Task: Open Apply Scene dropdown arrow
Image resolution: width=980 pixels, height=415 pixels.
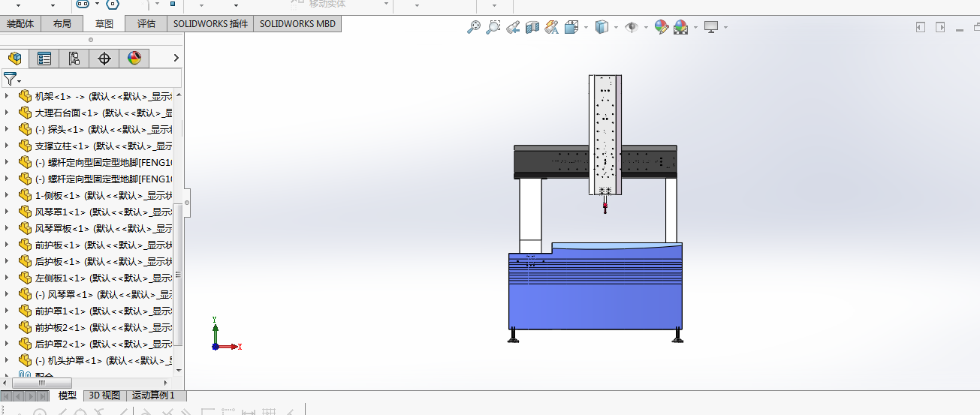Action: [695, 28]
